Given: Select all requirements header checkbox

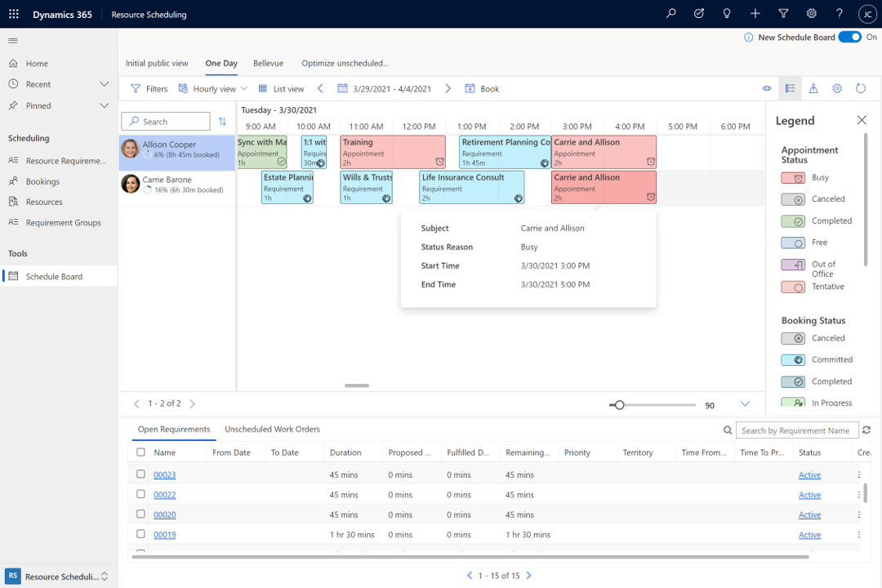Looking at the screenshot, I should pyautogui.click(x=140, y=452).
